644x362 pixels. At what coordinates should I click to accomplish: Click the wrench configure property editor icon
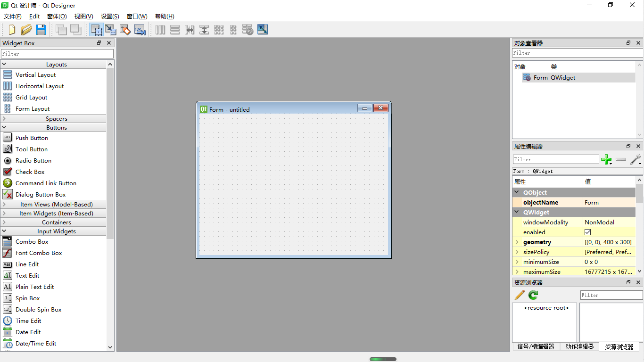coord(636,159)
